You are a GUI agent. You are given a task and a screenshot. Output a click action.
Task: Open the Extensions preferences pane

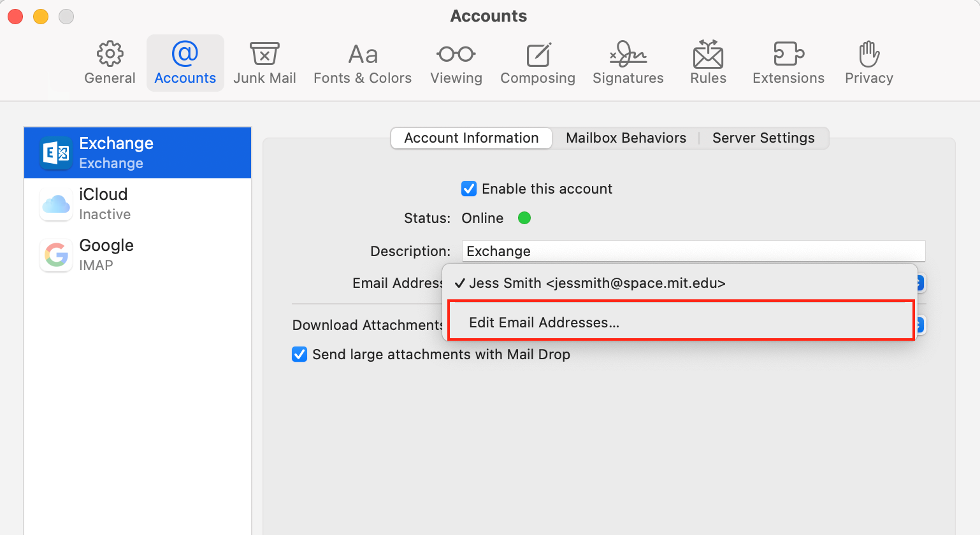coord(788,63)
